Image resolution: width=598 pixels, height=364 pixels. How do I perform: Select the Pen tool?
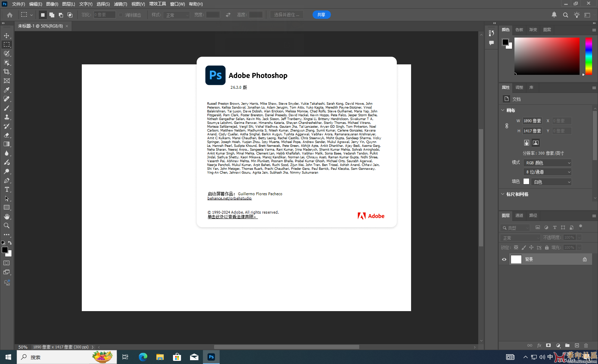7,180
